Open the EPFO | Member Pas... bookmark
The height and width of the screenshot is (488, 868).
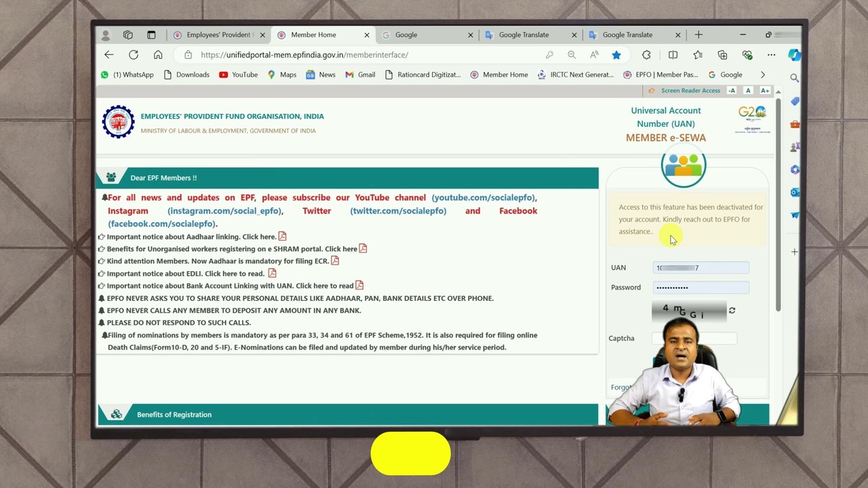point(660,75)
